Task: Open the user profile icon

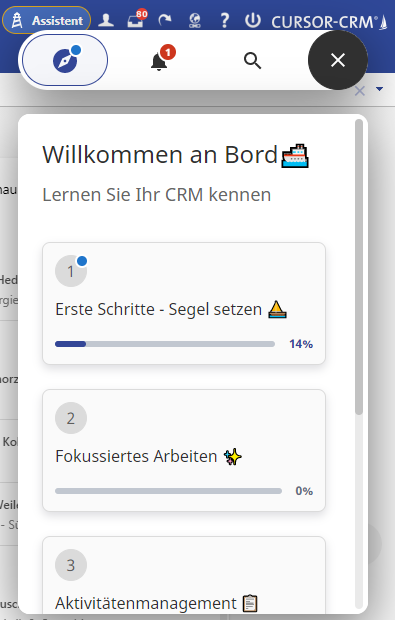Action: click(x=106, y=20)
